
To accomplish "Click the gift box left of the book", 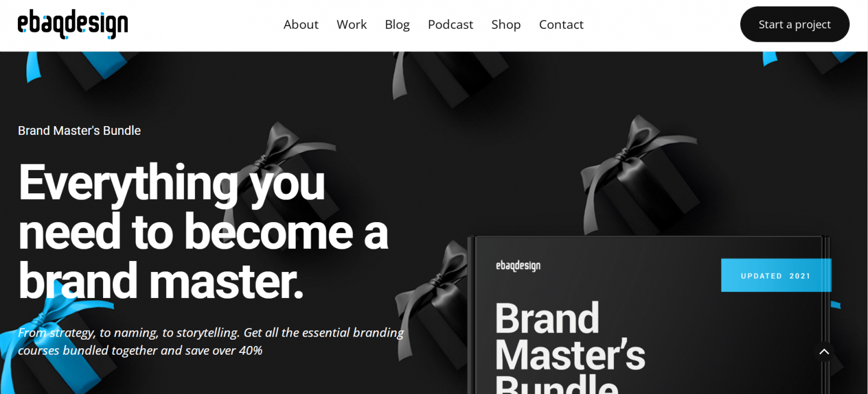I will tap(434, 289).
